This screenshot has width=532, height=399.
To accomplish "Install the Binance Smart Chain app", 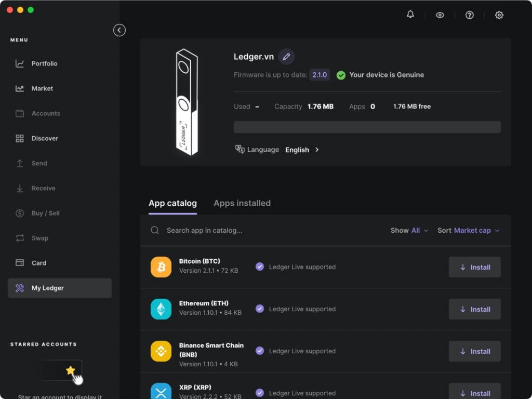I will click(475, 351).
